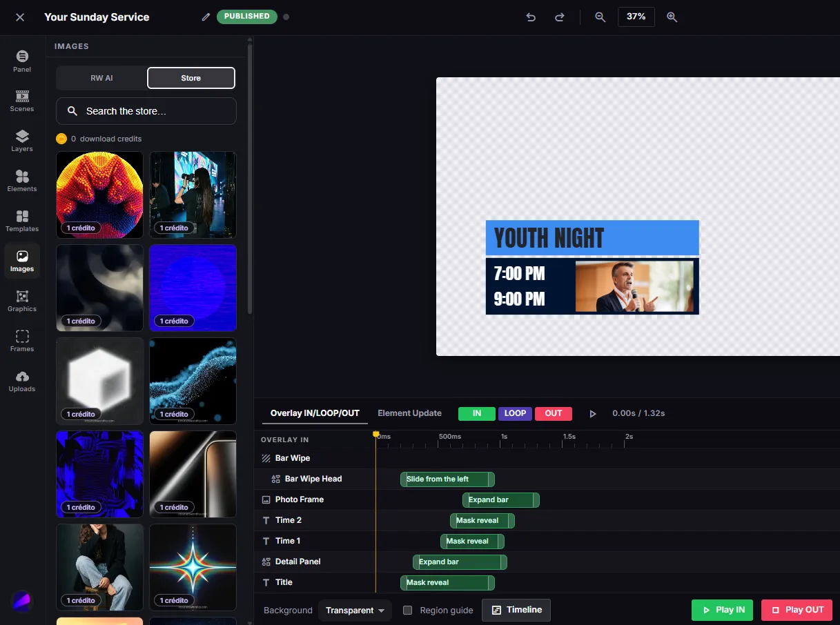Redo the last action

click(x=560, y=17)
